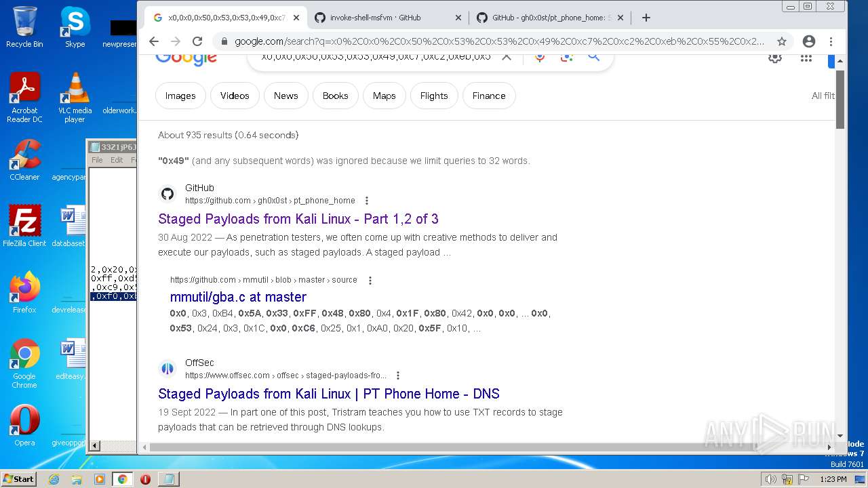
Task: Click the GitHub favicon beside first result
Action: point(167,195)
